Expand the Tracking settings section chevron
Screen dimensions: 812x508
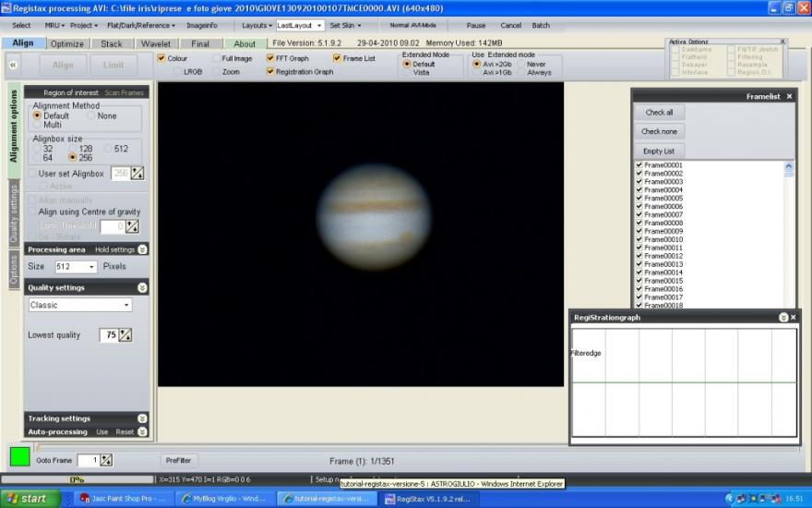click(x=142, y=418)
